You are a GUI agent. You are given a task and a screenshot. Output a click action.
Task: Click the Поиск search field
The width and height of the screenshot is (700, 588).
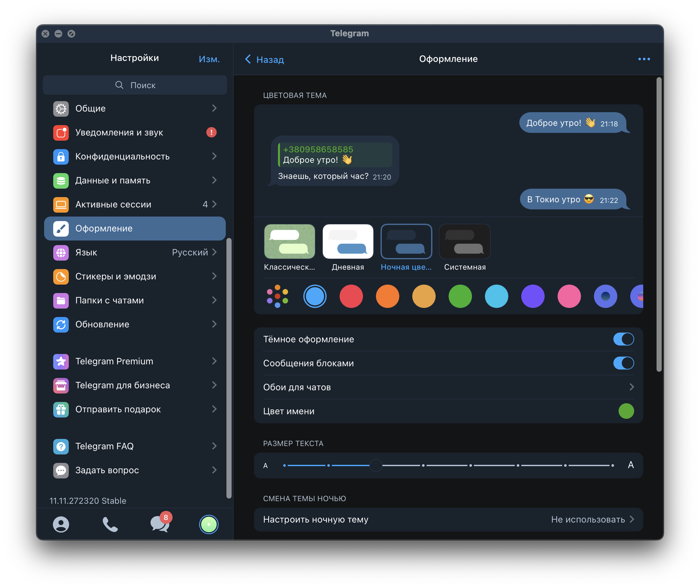(x=135, y=85)
